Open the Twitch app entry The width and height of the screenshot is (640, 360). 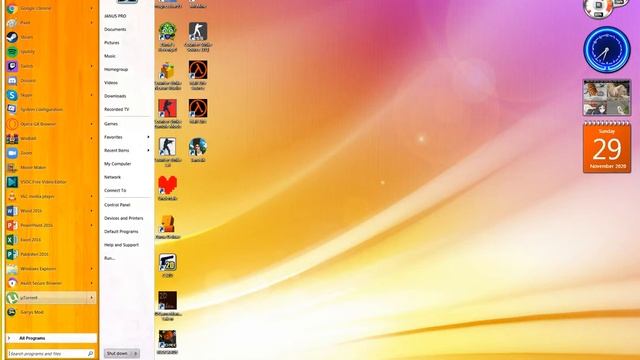(x=51, y=66)
